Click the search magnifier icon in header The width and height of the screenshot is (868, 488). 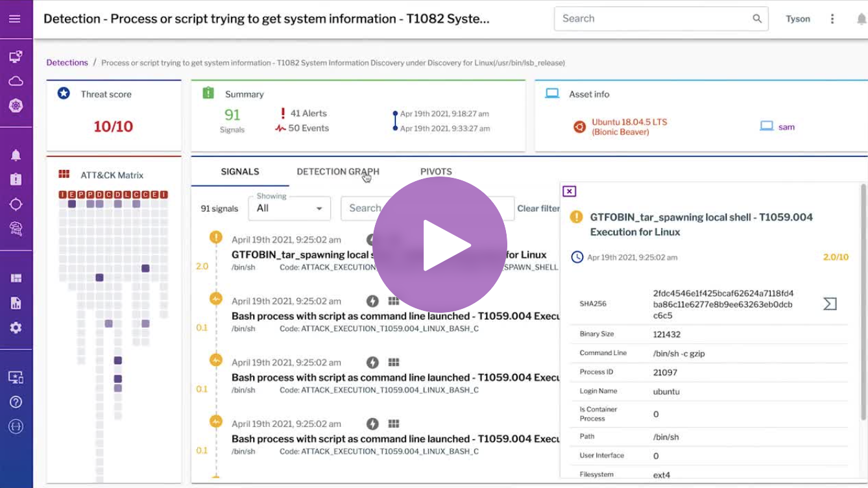click(x=757, y=19)
